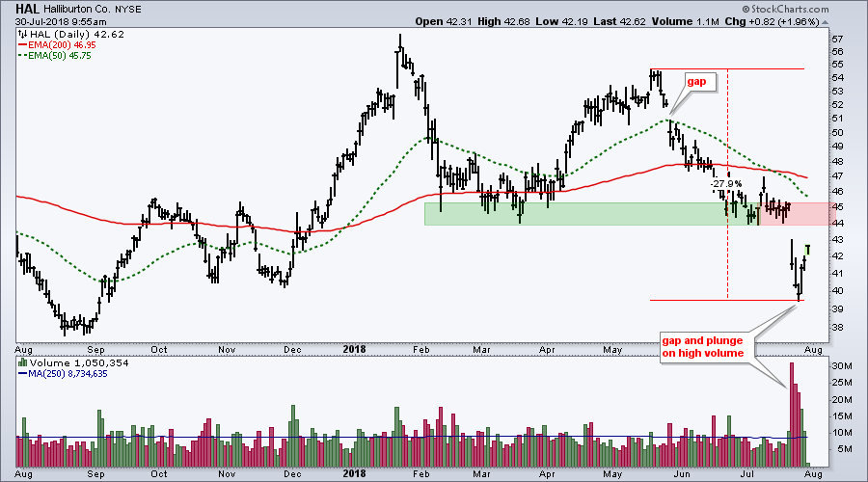Select the HAL ticker symbol in the header
Image resolution: width=868 pixels, height=482 pixels.
(27, 9)
